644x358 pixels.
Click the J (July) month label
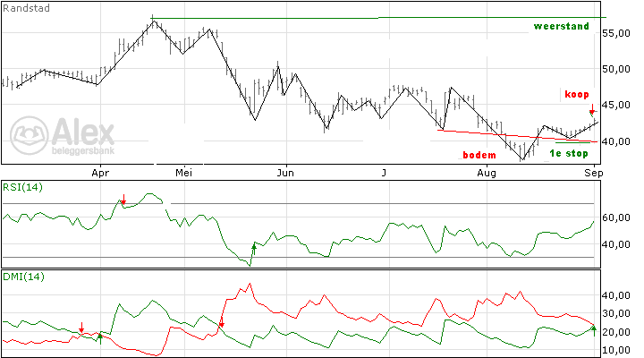pyautogui.click(x=384, y=173)
